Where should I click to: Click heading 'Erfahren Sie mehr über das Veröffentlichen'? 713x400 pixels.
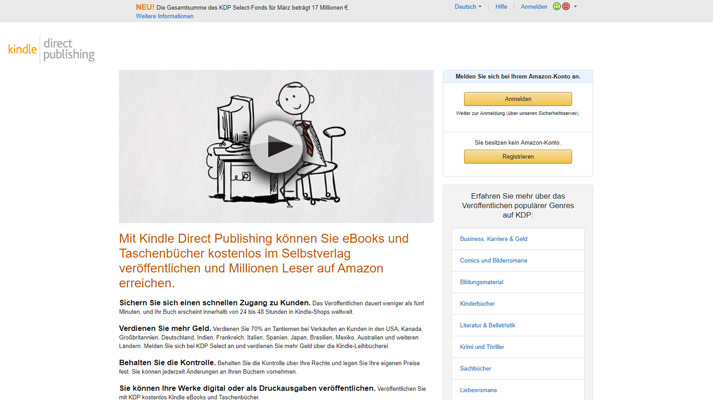click(x=518, y=205)
